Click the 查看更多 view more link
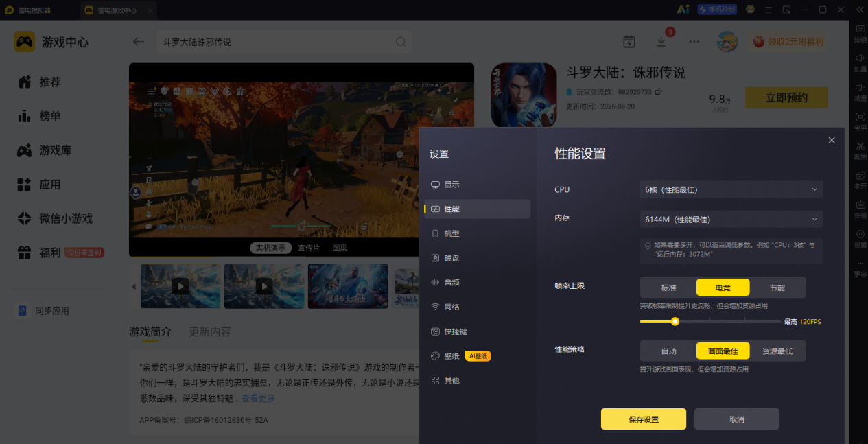Screen dimensions: 868x444 click(x=258, y=398)
